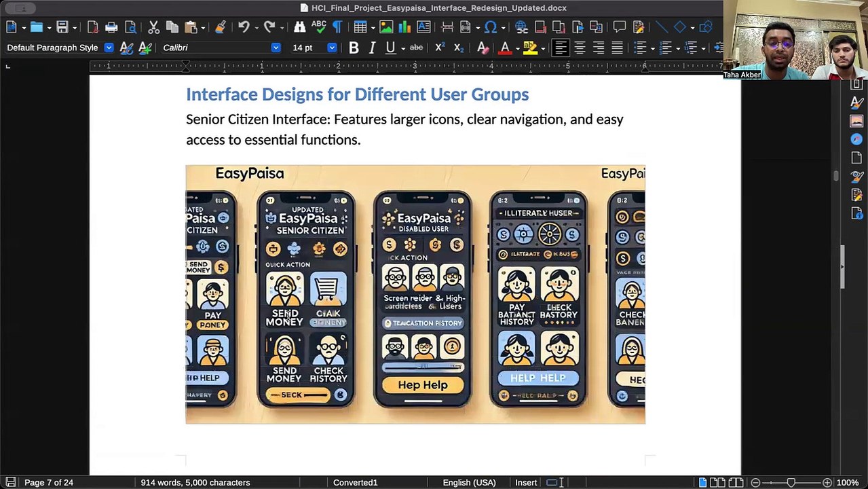Update selected paragraph style
The image size is (868, 489).
(126, 48)
